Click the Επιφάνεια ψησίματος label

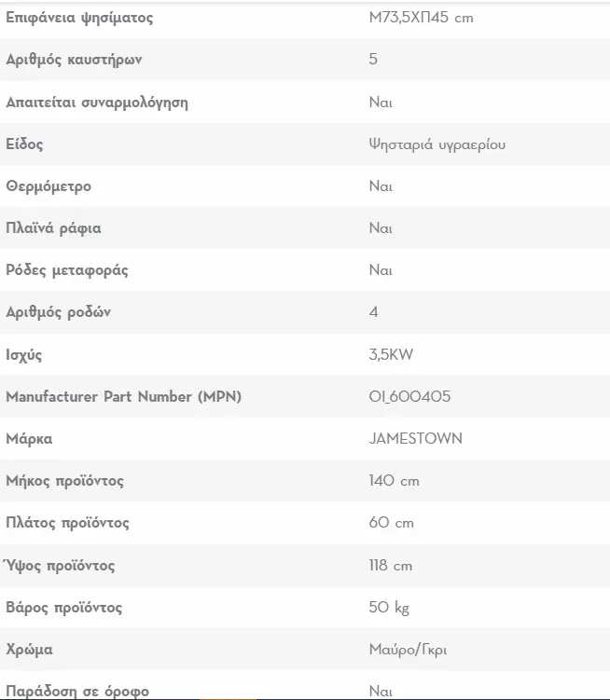coord(79,18)
